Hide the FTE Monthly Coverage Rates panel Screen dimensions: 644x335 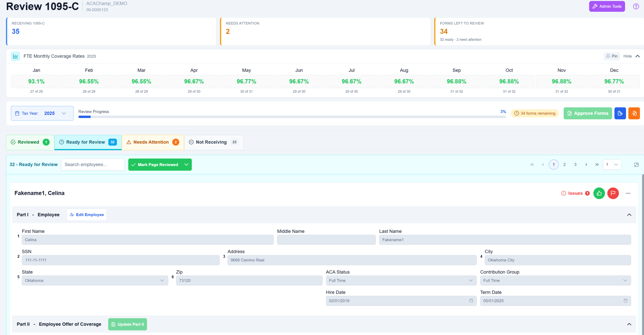pos(631,56)
